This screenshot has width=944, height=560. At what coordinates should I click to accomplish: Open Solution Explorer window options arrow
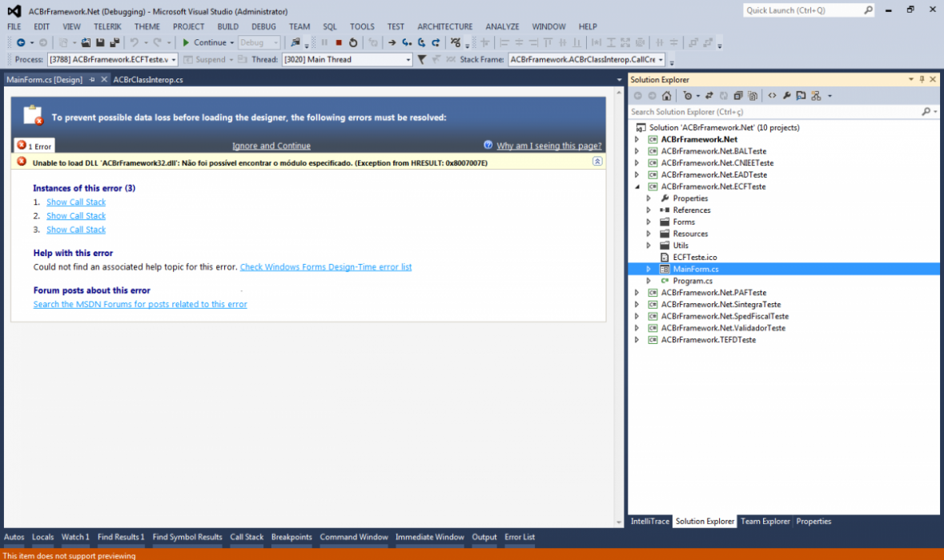click(x=911, y=79)
